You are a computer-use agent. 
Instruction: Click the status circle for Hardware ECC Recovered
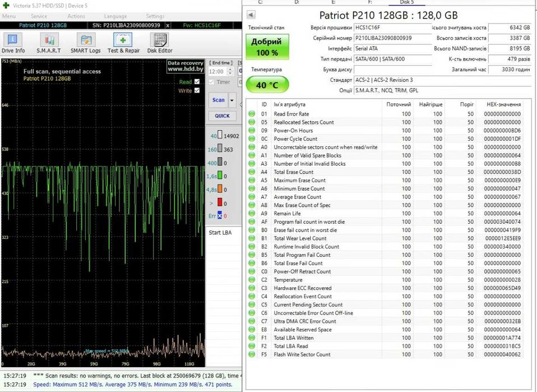tap(252, 288)
